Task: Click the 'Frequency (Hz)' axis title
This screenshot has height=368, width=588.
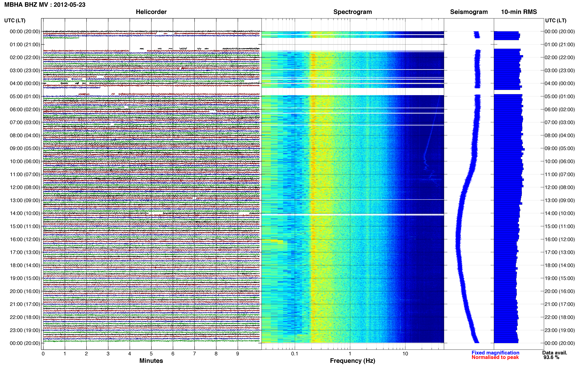Action: click(x=352, y=361)
